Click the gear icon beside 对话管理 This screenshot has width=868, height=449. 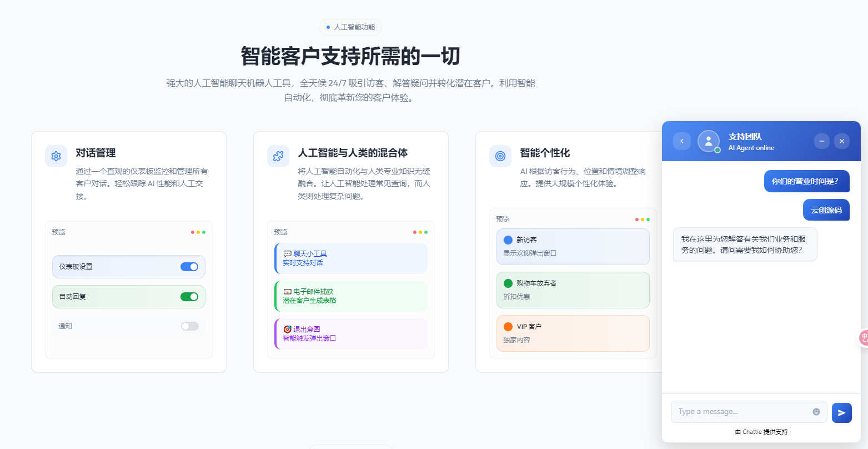56,156
